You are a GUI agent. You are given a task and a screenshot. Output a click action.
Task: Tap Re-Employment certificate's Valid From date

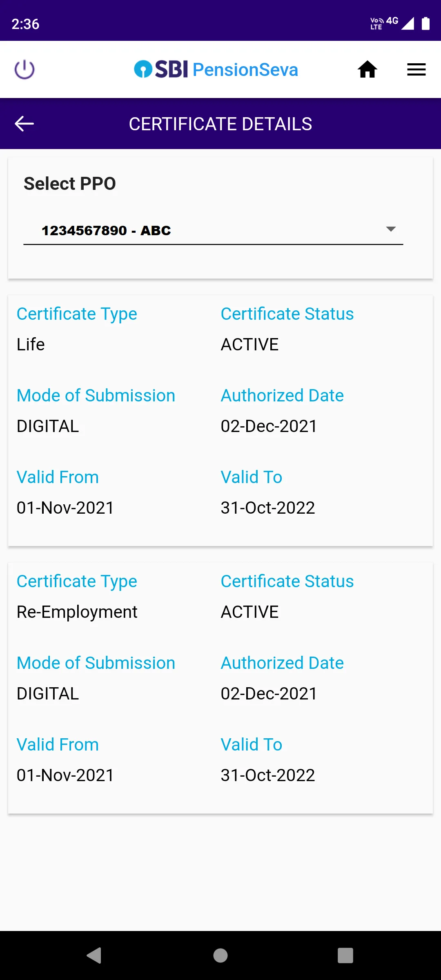point(65,775)
